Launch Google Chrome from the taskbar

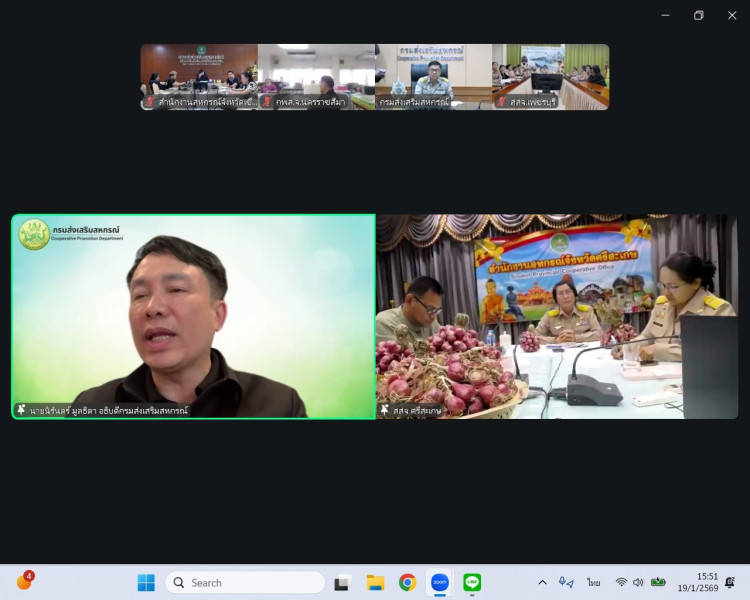pyautogui.click(x=407, y=582)
